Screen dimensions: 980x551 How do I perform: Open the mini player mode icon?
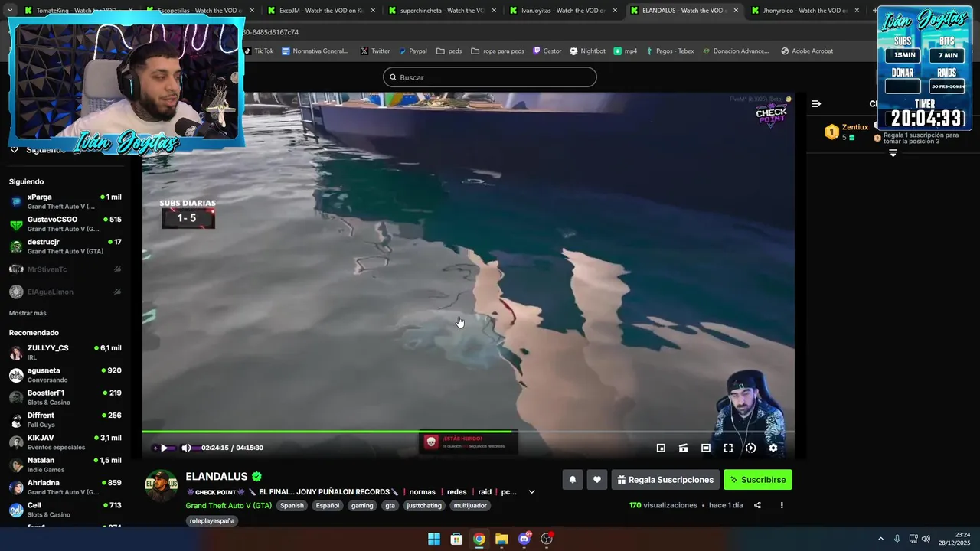(x=661, y=448)
